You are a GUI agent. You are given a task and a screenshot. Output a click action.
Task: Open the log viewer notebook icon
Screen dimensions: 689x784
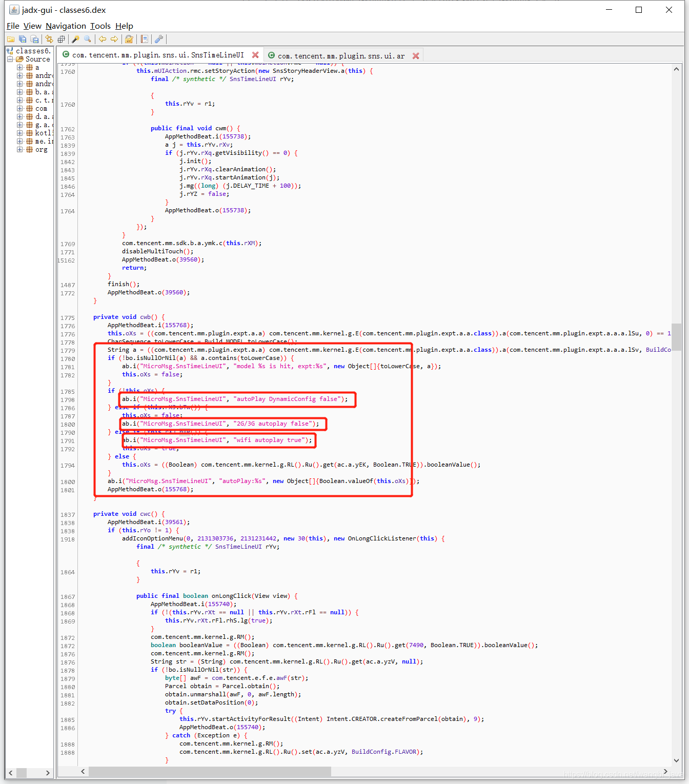(x=145, y=39)
